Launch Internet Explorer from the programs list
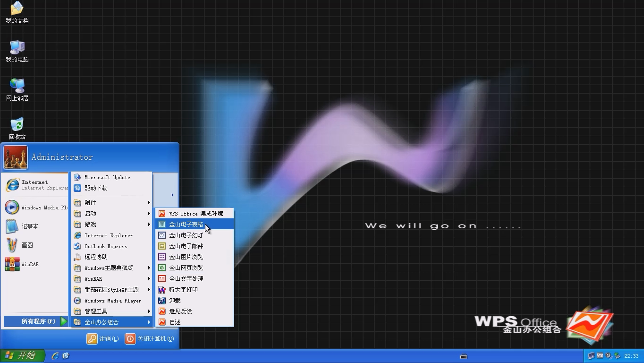644x363 pixels. [x=112, y=235]
